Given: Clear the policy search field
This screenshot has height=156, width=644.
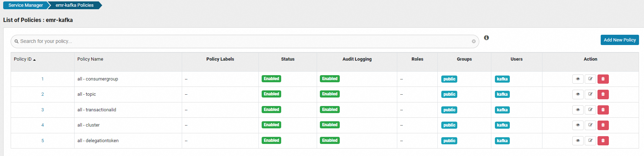Looking at the screenshot, I should pos(474,41).
